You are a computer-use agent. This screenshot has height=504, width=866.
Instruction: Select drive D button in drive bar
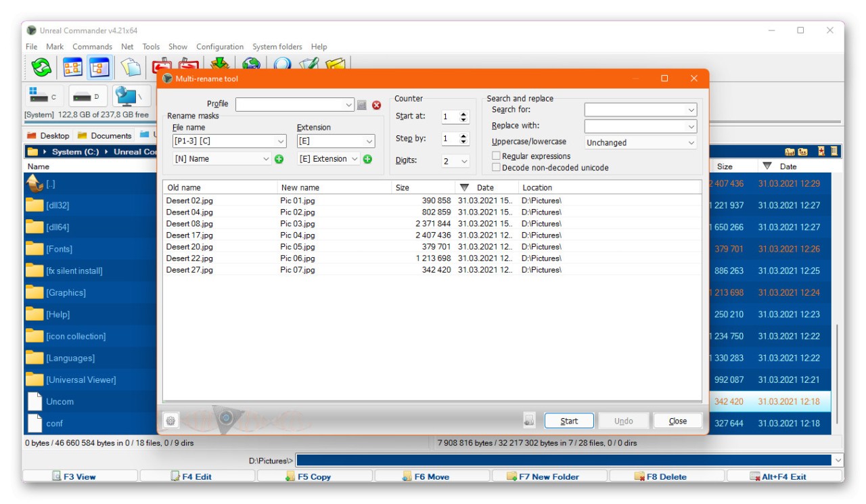tap(87, 96)
